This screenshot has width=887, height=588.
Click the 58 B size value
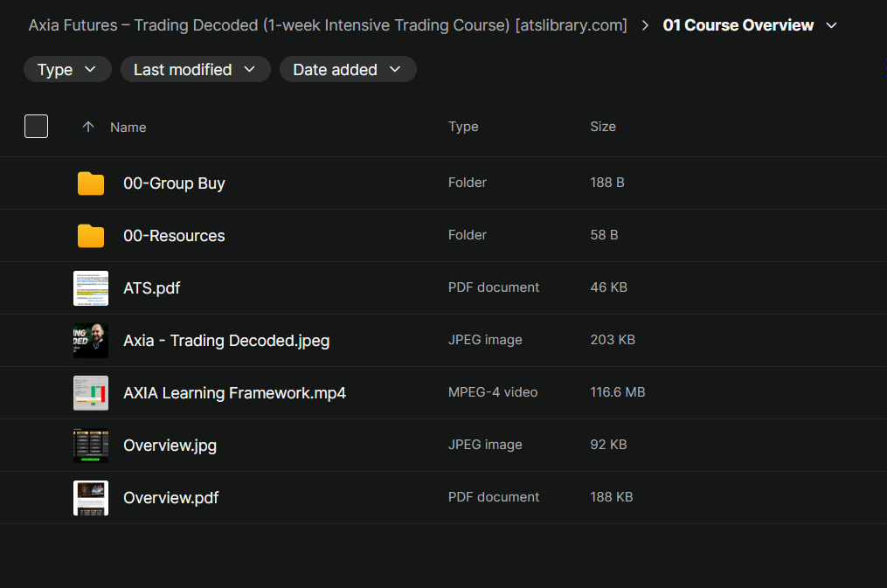point(604,235)
